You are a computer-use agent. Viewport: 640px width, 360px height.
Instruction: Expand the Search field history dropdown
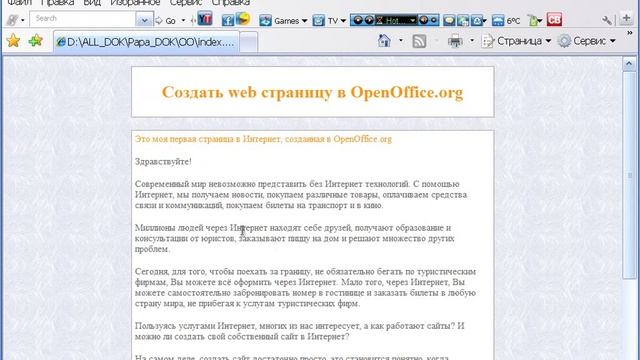144,19
